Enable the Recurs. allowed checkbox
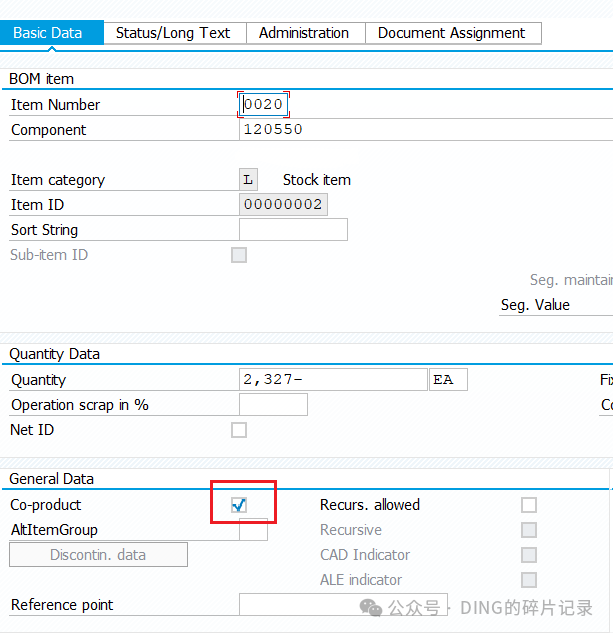Image resolution: width=613 pixels, height=633 pixels. [x=529, y=505]
